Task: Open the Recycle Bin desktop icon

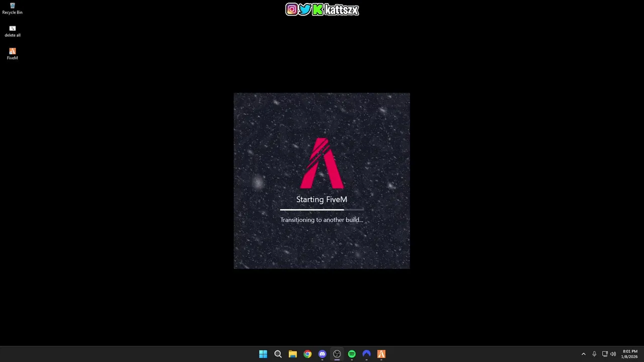Action: pyautogui.click(x=12, y=9)
